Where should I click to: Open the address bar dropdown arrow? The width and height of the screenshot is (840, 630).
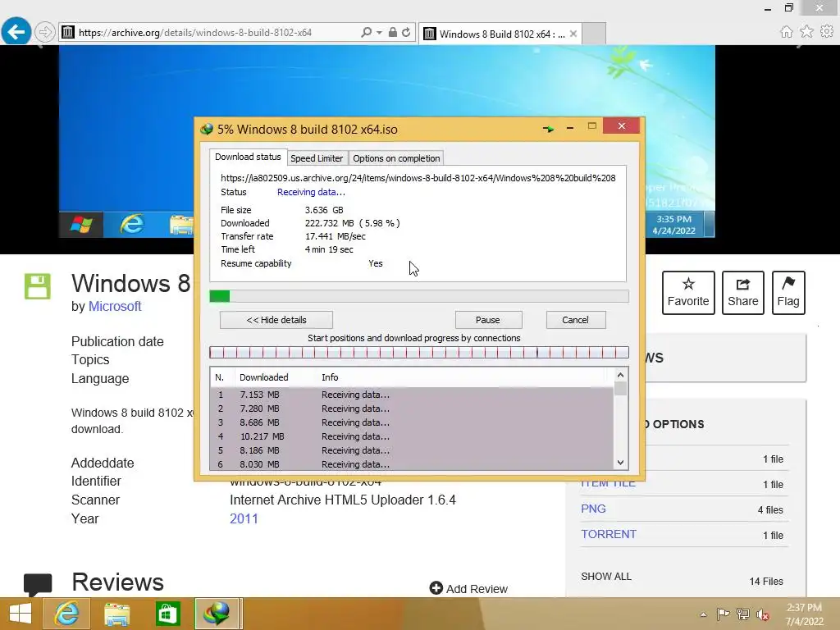tap(379, 33)
